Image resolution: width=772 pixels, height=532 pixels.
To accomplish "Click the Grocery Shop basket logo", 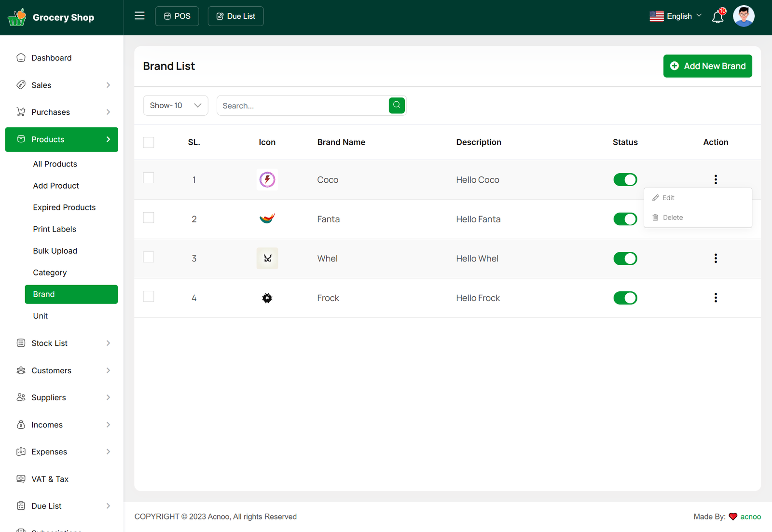I will pos(17,17).
